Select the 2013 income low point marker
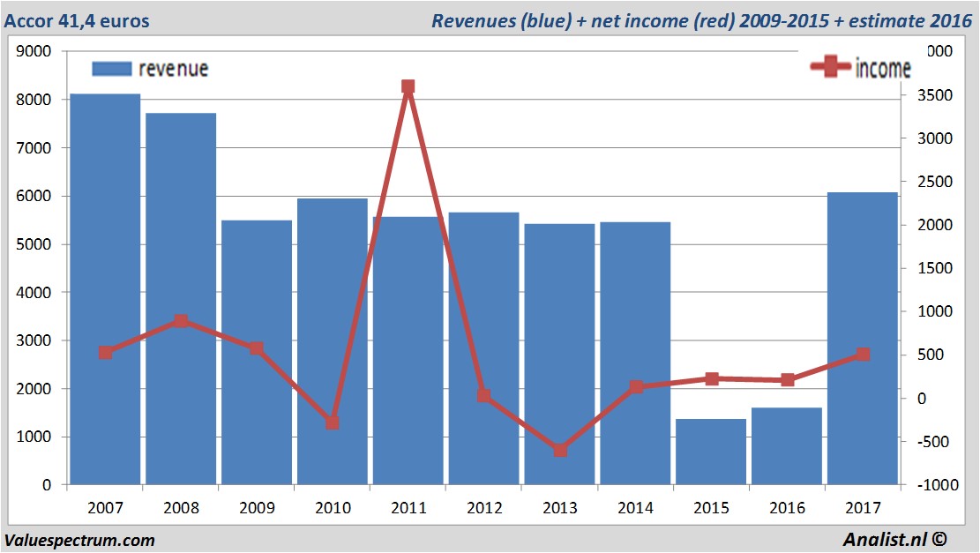The width and height of the screenshot is (980, 553). [x=559, y=450]
